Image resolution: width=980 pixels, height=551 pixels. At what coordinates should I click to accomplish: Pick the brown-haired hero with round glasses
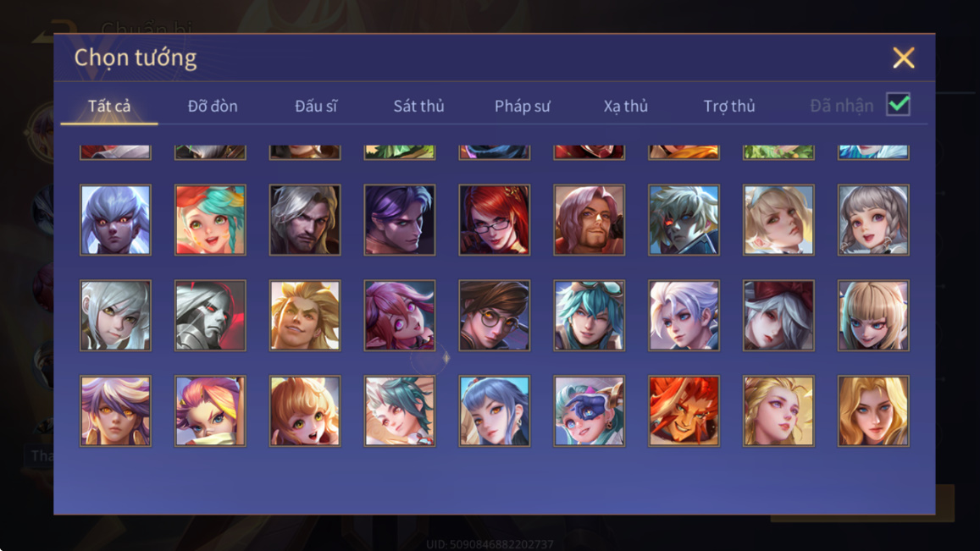coord(495,316)
